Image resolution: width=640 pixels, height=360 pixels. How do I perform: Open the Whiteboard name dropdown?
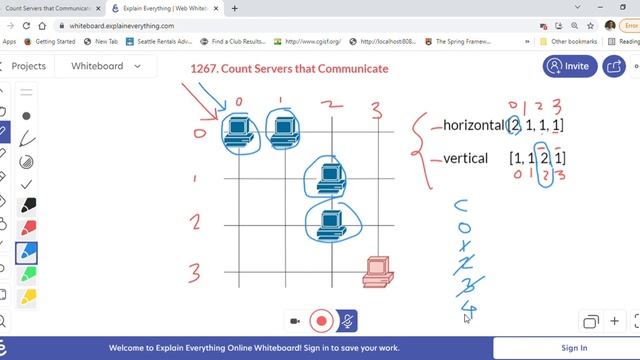click(106, 66)
